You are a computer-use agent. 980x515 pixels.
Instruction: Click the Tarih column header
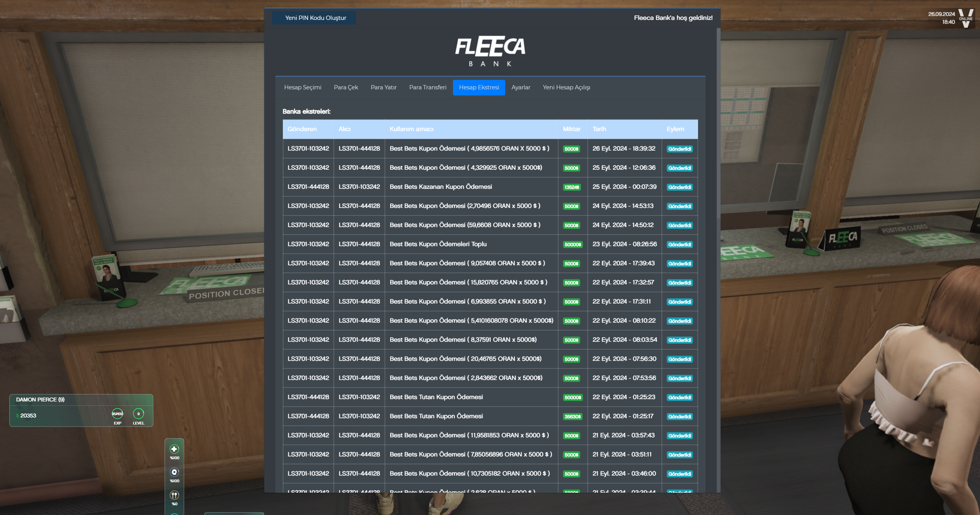pos(599,129)
